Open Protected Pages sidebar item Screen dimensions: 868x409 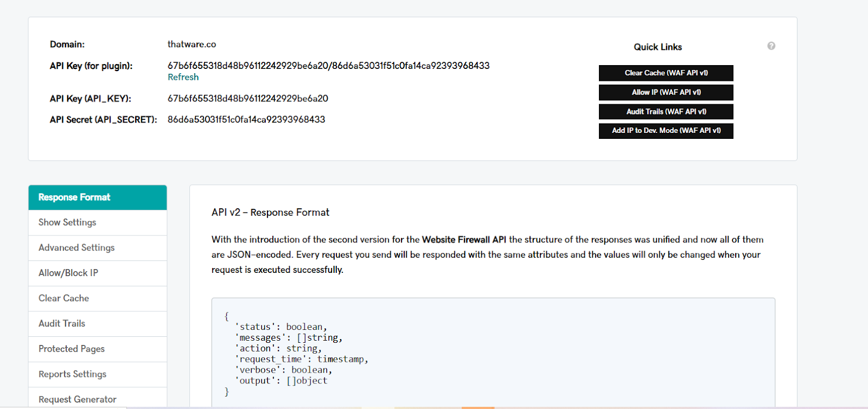pos(98,349)
